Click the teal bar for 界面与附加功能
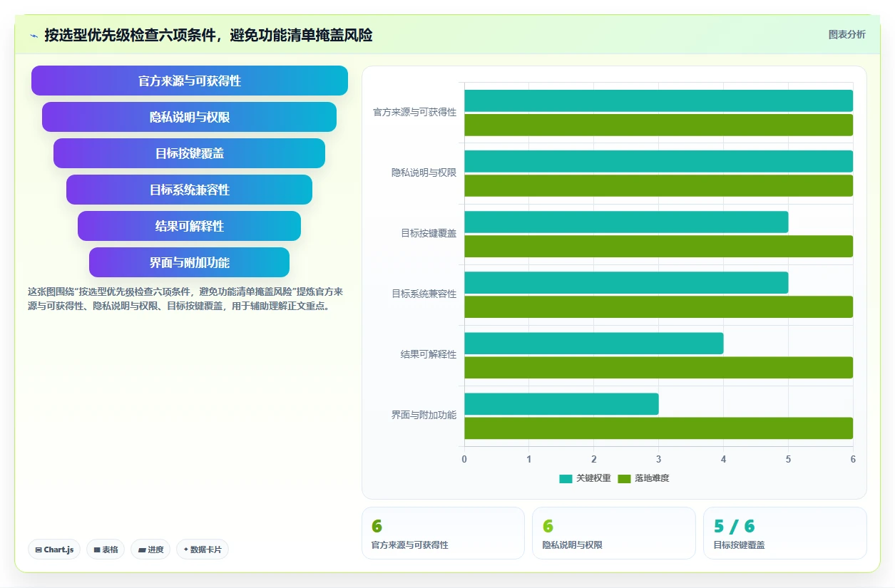 pyautogui.click(x=561, y=403)
